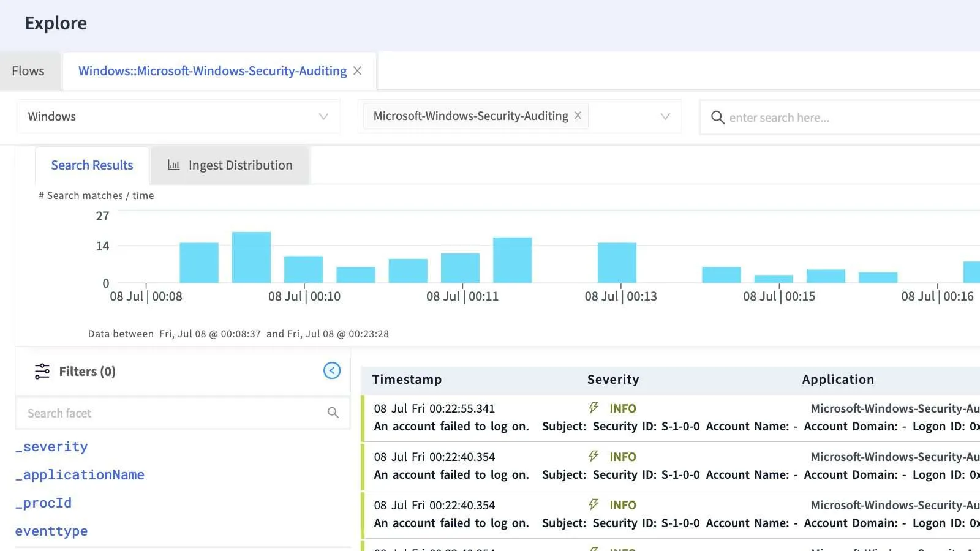Expand the _procId facet
The width and height of the screenshot is (980, 551).
tap(43, 503)
